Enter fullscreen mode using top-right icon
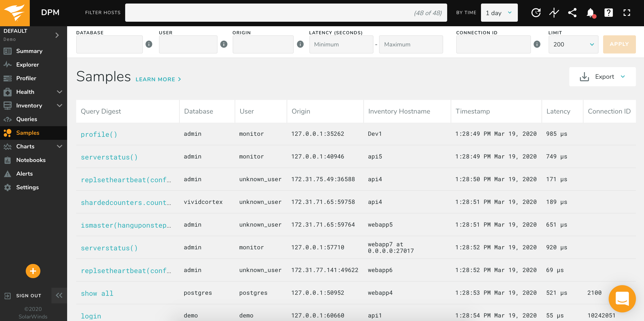The image size is (644, 321). point(627,13)
